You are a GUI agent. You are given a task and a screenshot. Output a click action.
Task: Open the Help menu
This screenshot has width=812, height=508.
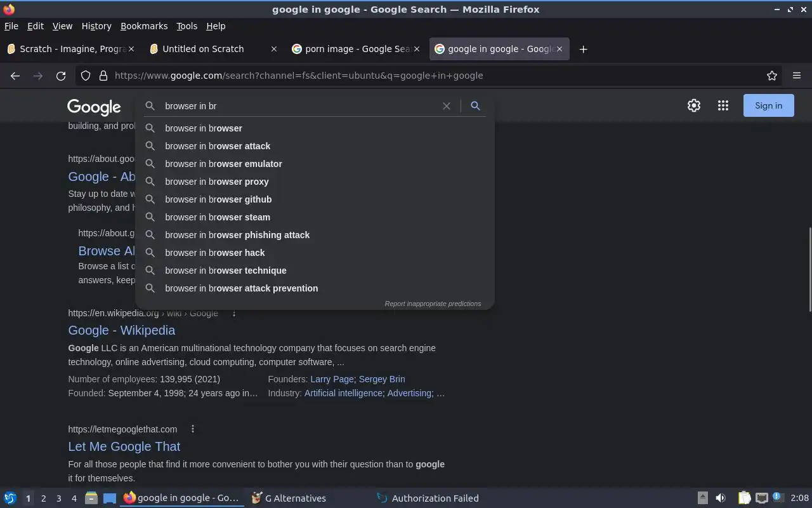[x=216, y=26]
